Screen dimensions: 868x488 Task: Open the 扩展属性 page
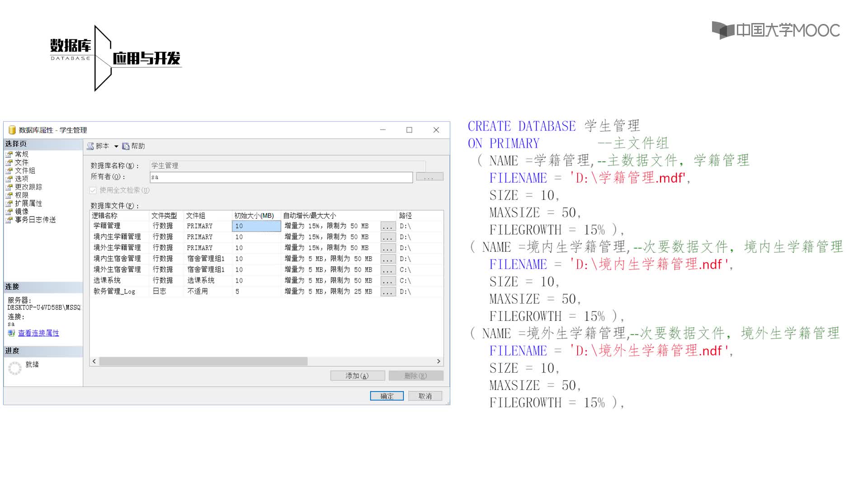tap(28, 203)
